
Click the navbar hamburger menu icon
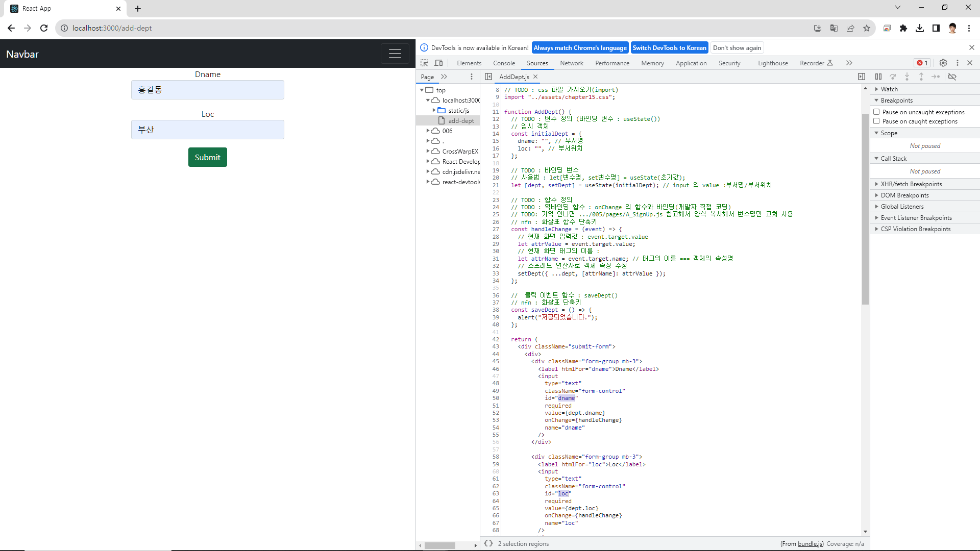395,54
